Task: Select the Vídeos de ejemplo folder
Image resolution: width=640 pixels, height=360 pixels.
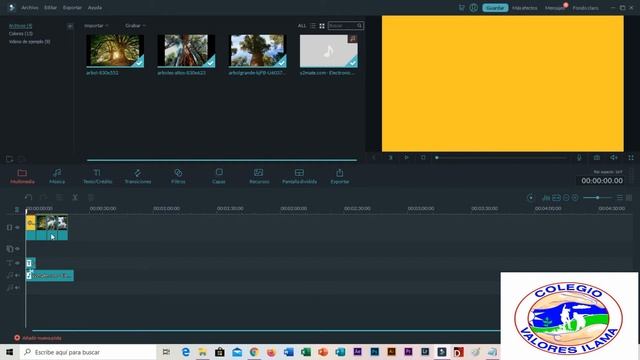Action: pos(29,42)
